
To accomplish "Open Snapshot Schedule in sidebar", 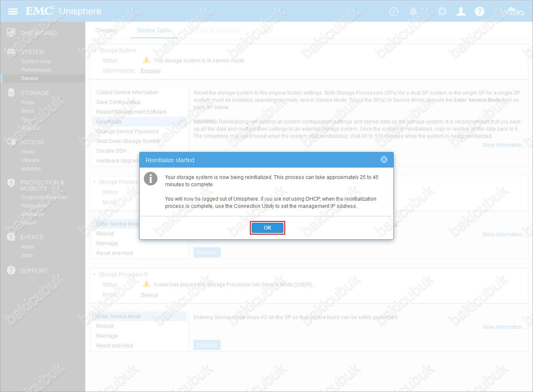I will coord(44,197).
